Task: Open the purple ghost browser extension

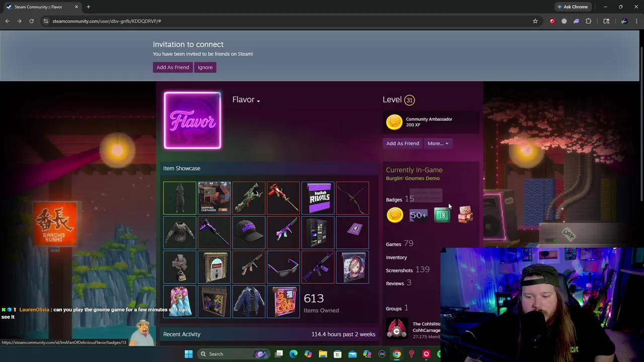Action: pyautogui.click(x=576, y=21)
